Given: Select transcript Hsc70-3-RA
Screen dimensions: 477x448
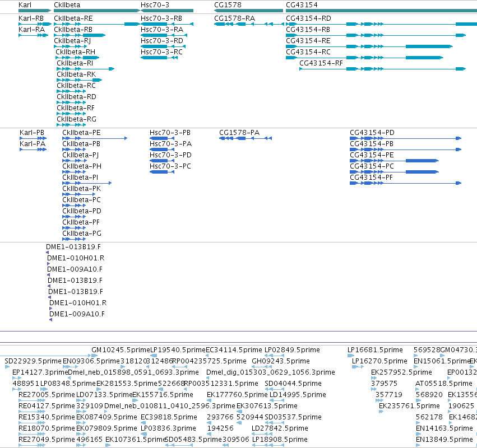Looking at the screenshot, I should point(164,35).
